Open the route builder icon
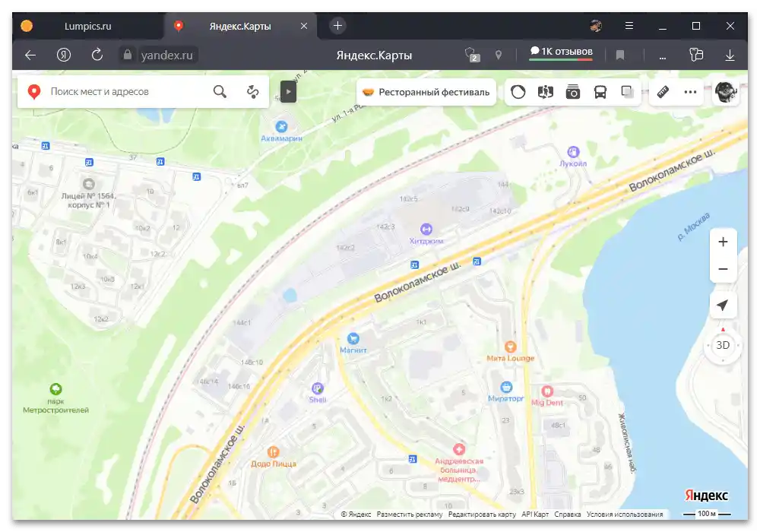Image resolution: width=760 pixels, height=532 pixels. coord(252,91)
